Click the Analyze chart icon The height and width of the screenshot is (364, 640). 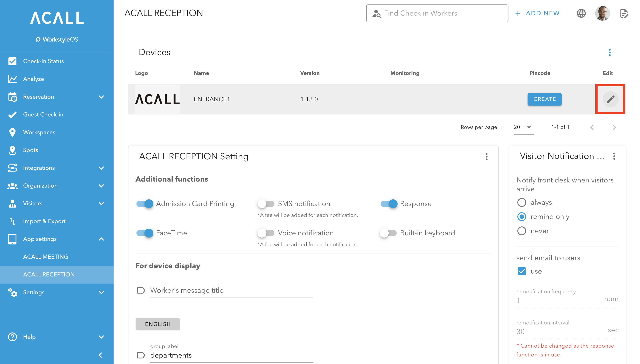[12, 79]
